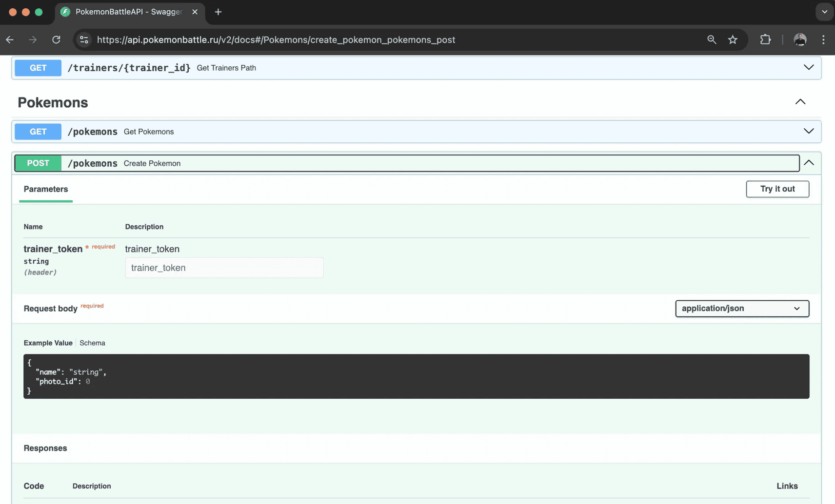Collapse the Pokemons section
The image size is (835, 504).
pyautogui.click(x=800, y=102)
